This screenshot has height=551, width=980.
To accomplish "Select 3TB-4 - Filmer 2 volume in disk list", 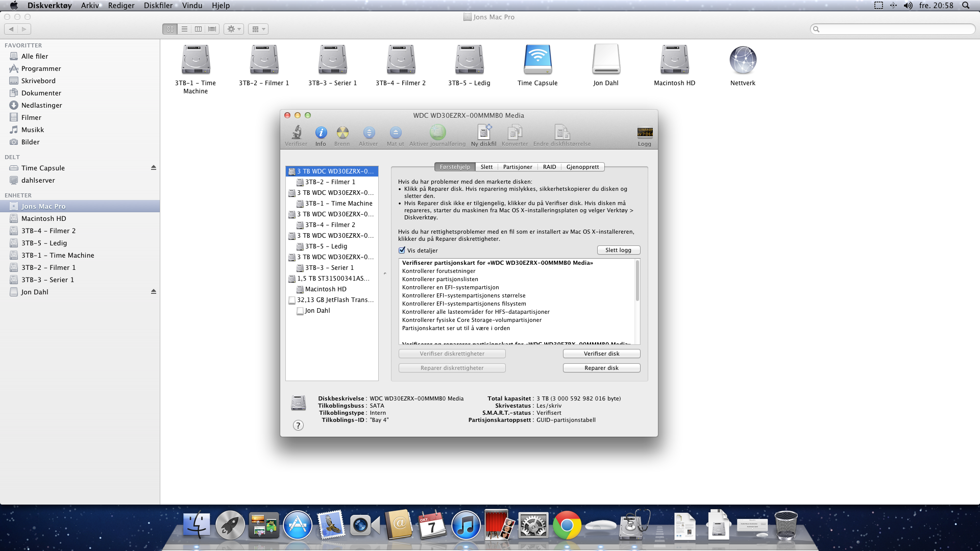I will click(332, 225).
